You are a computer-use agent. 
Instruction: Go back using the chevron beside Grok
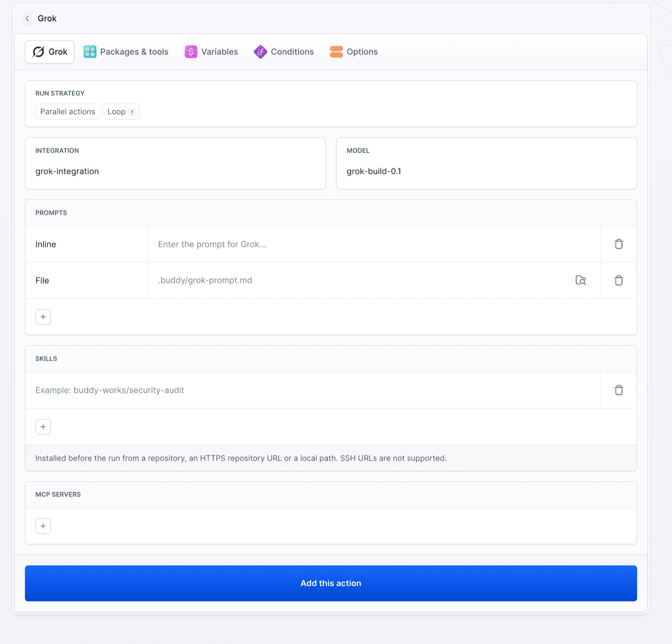point(27,19)
